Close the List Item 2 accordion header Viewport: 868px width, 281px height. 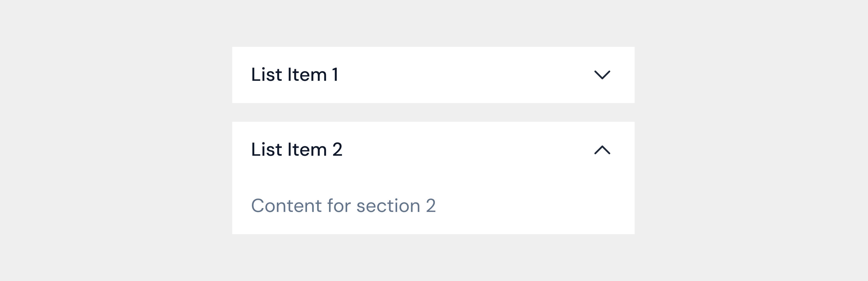click(433, 150)
